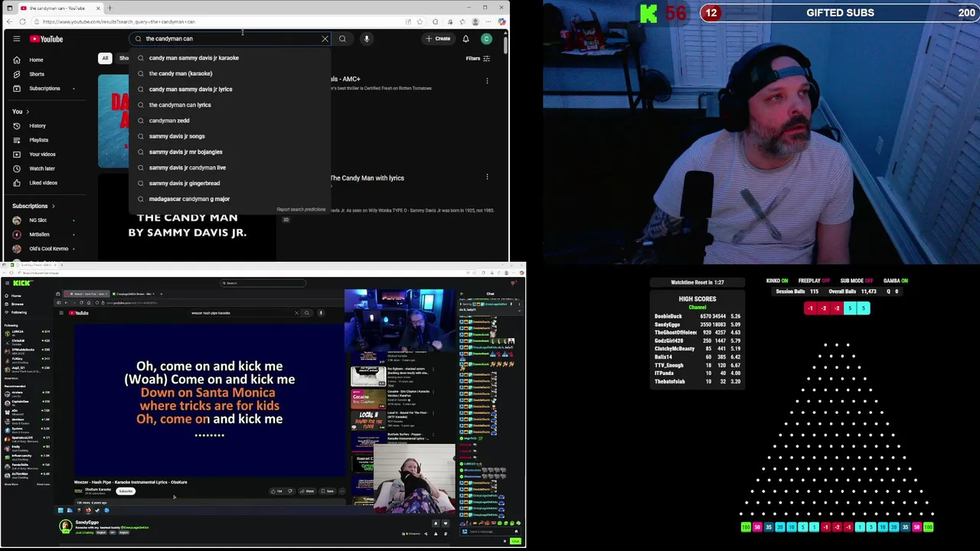This screenshot has width=980, height=551.
Task: Click the YouTube logo
Action: pos(47,38)
